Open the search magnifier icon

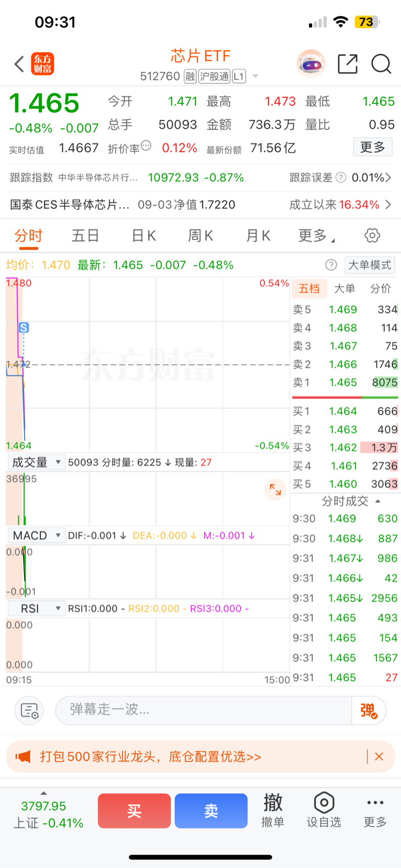pos(381,64)
